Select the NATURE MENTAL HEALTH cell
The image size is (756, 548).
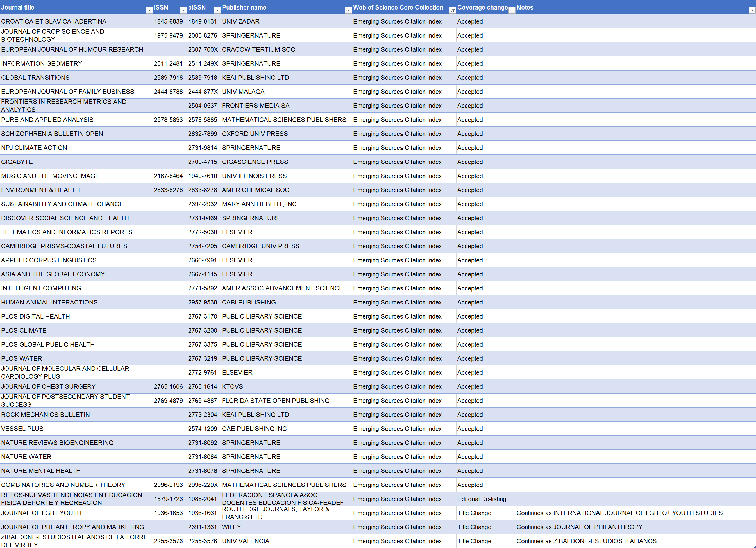76,471
